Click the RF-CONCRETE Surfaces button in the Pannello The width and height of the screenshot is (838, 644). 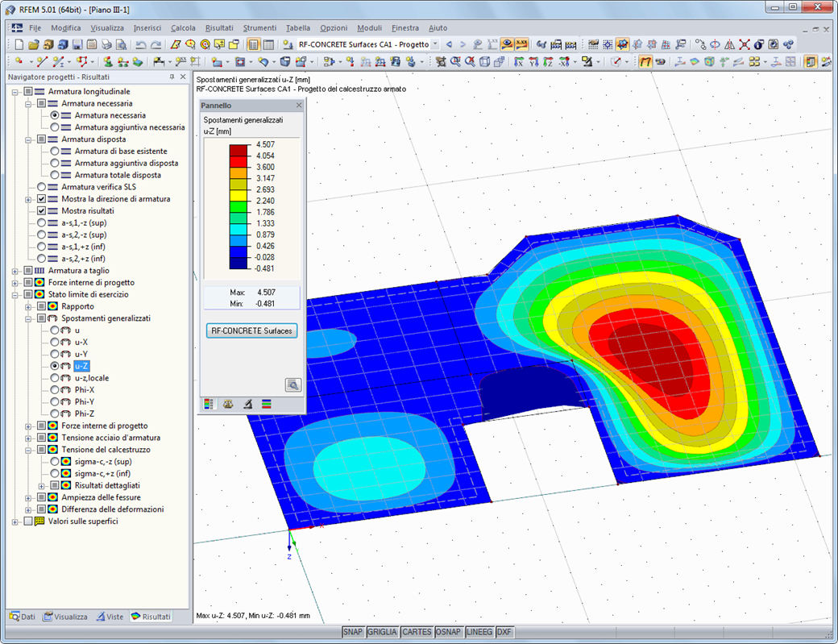pyautogui.click(x=251, y=330)
